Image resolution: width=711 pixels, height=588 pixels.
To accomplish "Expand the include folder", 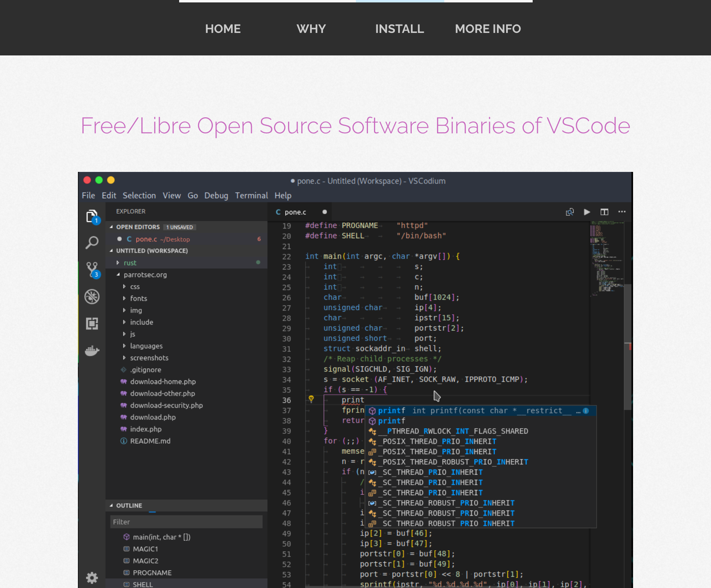I will coord(124,322).
